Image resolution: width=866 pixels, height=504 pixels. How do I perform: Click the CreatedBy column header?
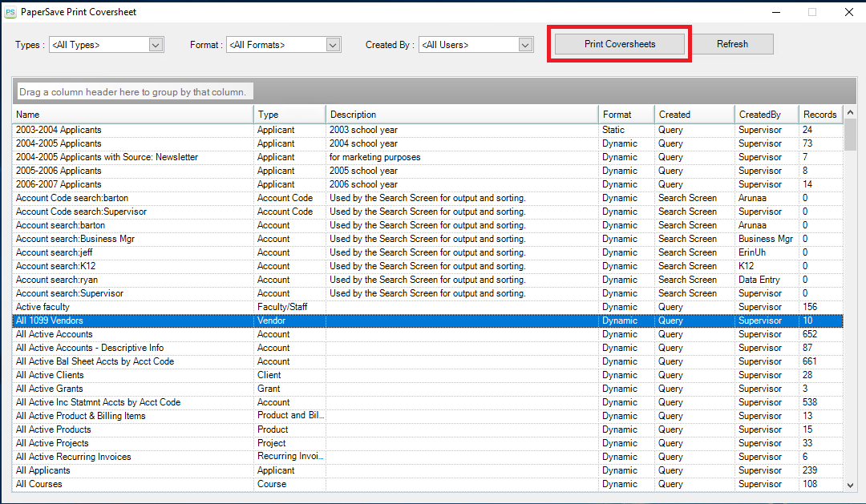[766, 115]
